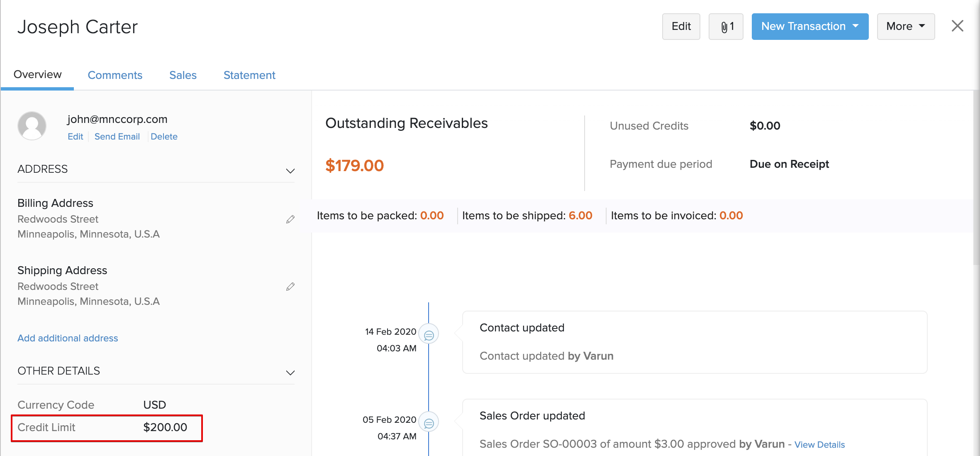Screen dimensions: 980x456
Task: Delete the contact email address
Action: (x=164, y=136)
